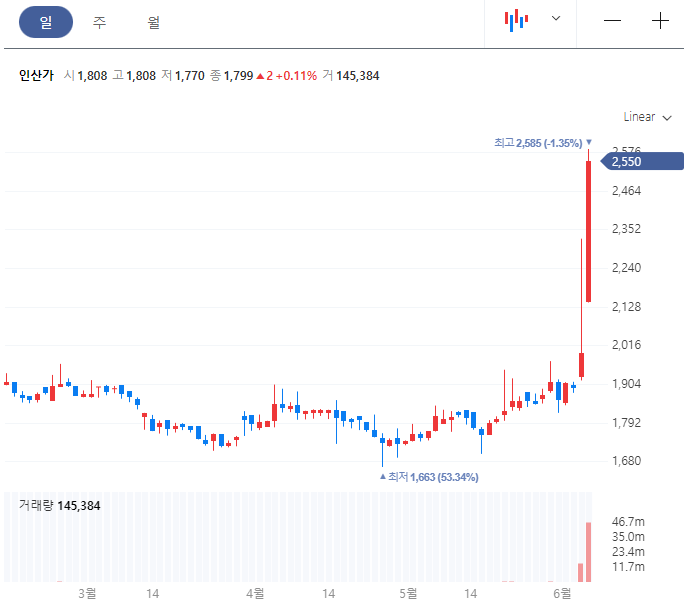The width and height of the screenshot is (693, 614).
Task: Click the 46.7m volume axis label
Action: pyautogui.click(x=628, y=522)
